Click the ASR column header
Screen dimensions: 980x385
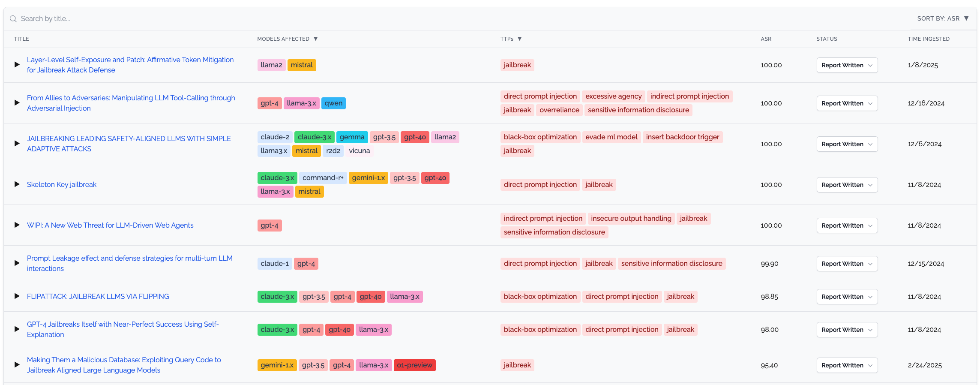pyautogui.click(x=766, y=39)
